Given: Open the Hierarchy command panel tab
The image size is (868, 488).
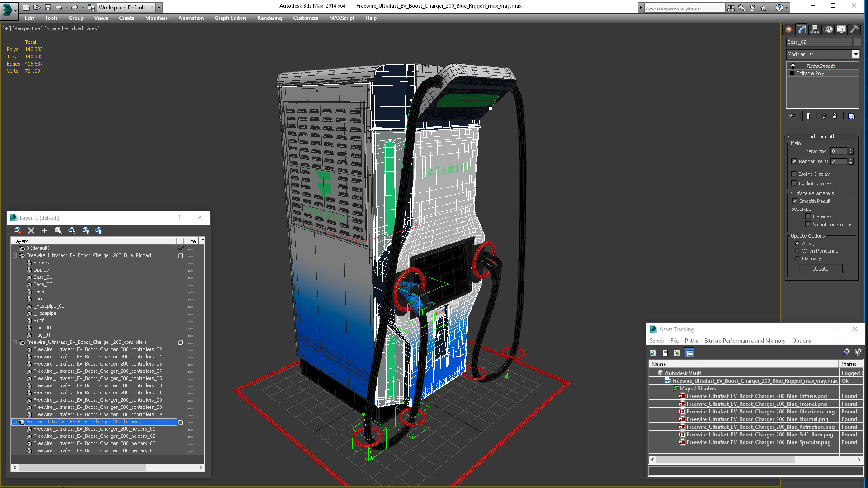Looking at the screenshot, I should coord(815,29).
